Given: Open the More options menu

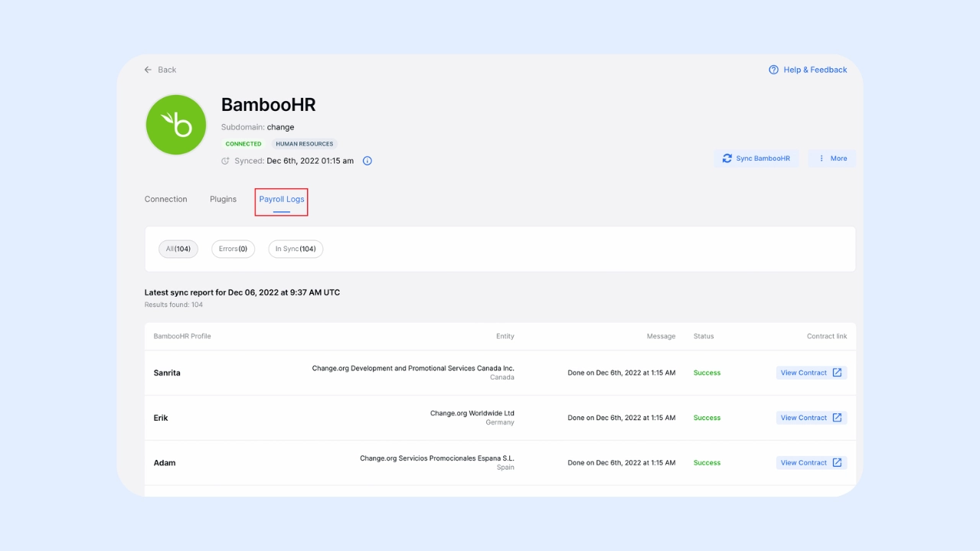Looking at the screenshot, I should click(x=832, y=158).
